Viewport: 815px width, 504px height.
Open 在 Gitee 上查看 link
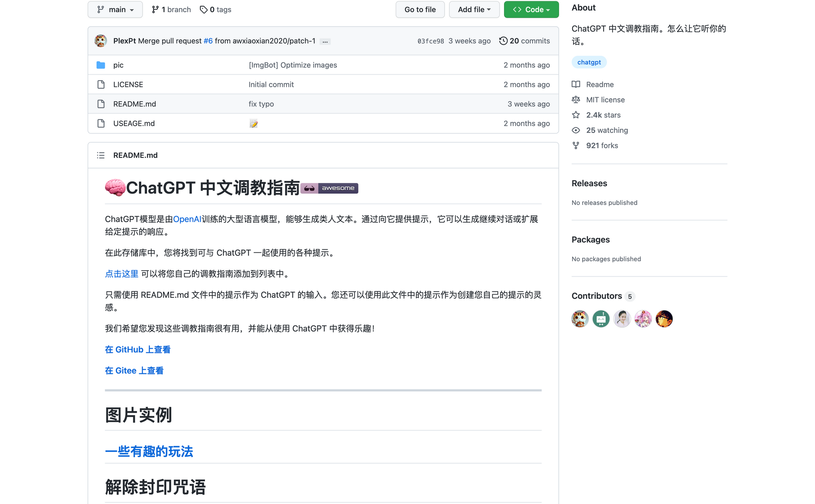[x=134, y=371]
